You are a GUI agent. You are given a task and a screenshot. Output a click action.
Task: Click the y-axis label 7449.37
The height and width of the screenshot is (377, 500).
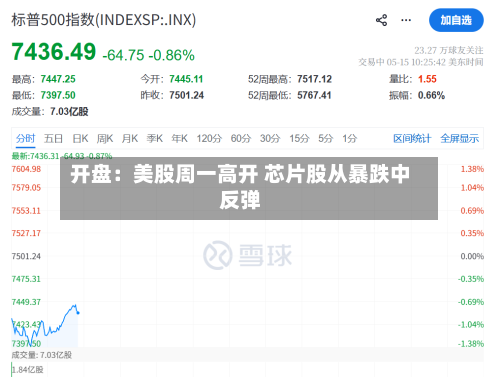pyautogui.click(x=26, y=302)
